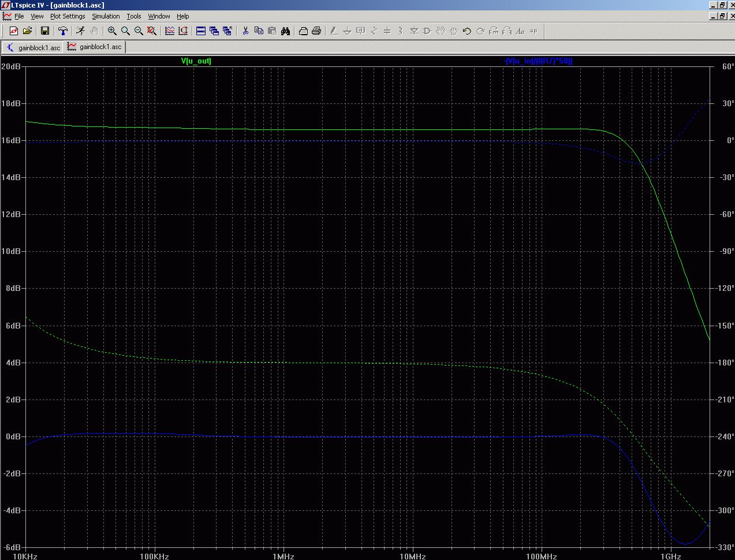
Task: Click the Zoom In magnifier
Action: pos(112,31)
